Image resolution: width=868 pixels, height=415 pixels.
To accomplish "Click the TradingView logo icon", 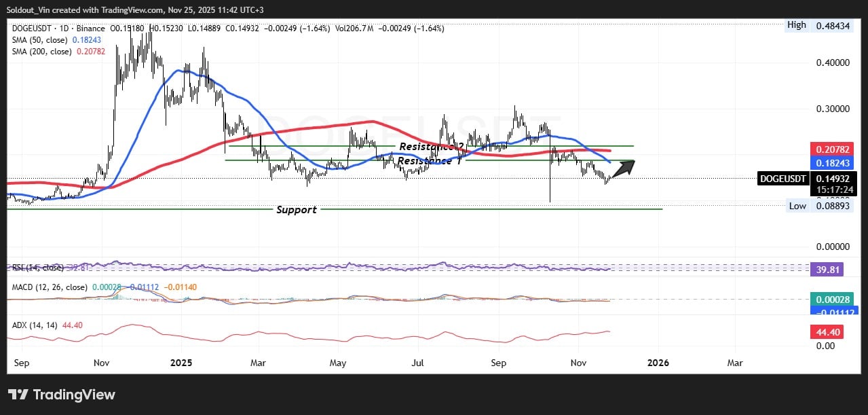I will [18, 395].
